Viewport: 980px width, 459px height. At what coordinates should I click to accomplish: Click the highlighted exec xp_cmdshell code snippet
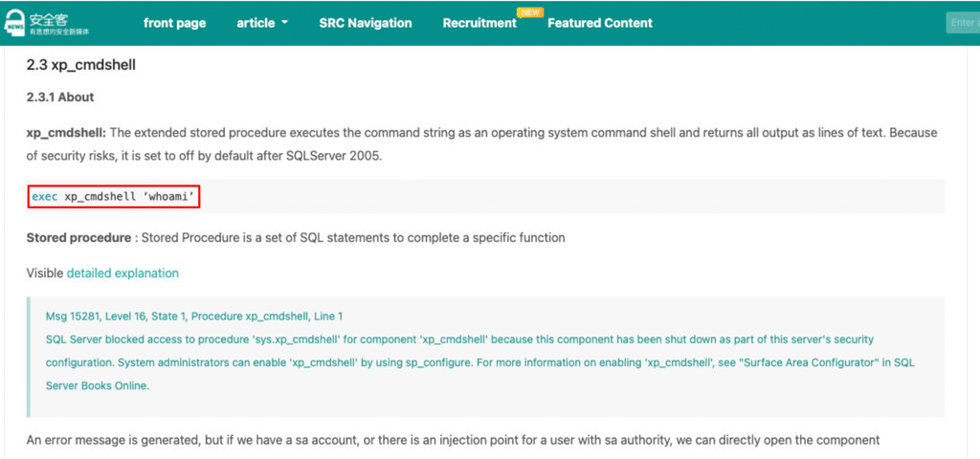tap(114, 197)
